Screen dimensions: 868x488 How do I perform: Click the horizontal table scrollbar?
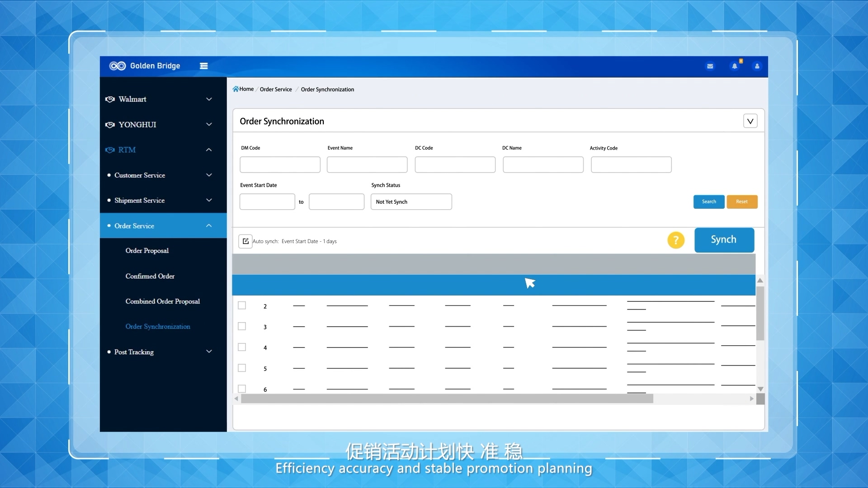click(447, 399)
